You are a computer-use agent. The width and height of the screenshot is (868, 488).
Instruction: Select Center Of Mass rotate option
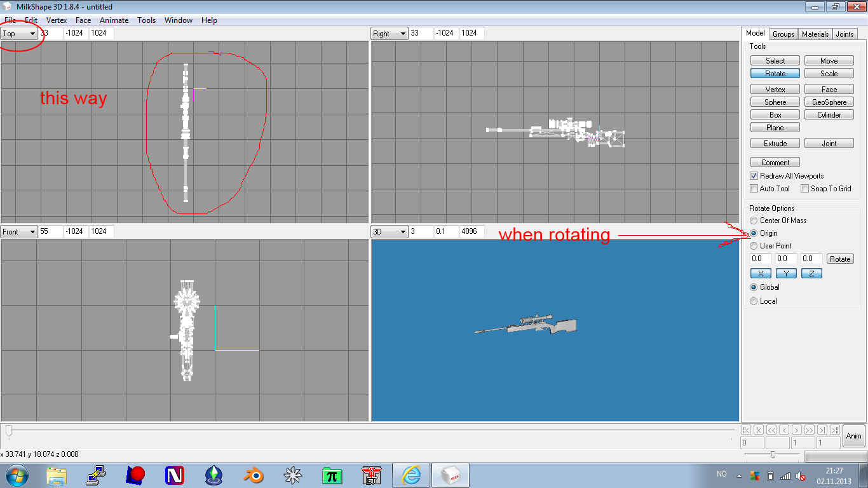[754, 220]
